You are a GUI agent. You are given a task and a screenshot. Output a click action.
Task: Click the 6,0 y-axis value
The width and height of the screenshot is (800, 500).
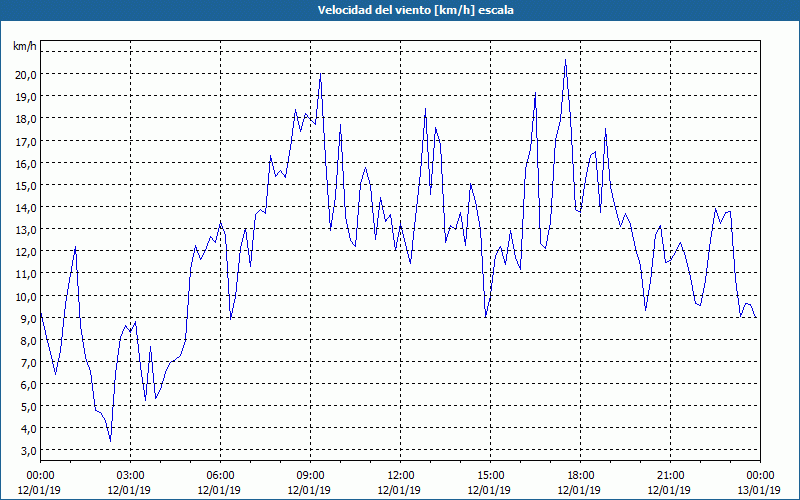click(28, 385)
